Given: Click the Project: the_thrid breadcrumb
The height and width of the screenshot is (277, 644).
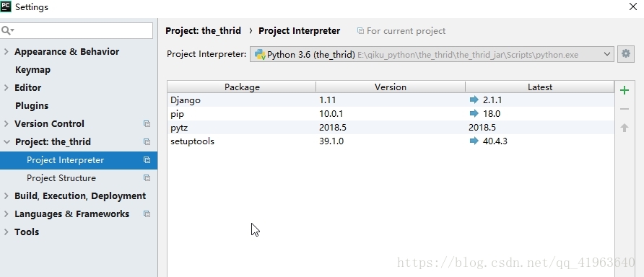Looking at the screenshot, I should [x=204, y=31].
